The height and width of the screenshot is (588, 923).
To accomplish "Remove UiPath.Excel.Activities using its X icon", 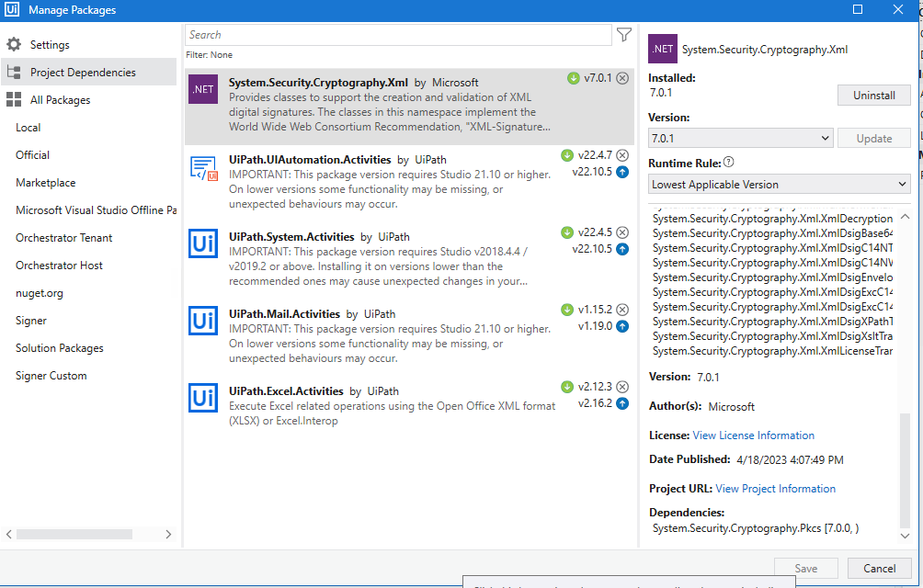I will tap(622, 386).
